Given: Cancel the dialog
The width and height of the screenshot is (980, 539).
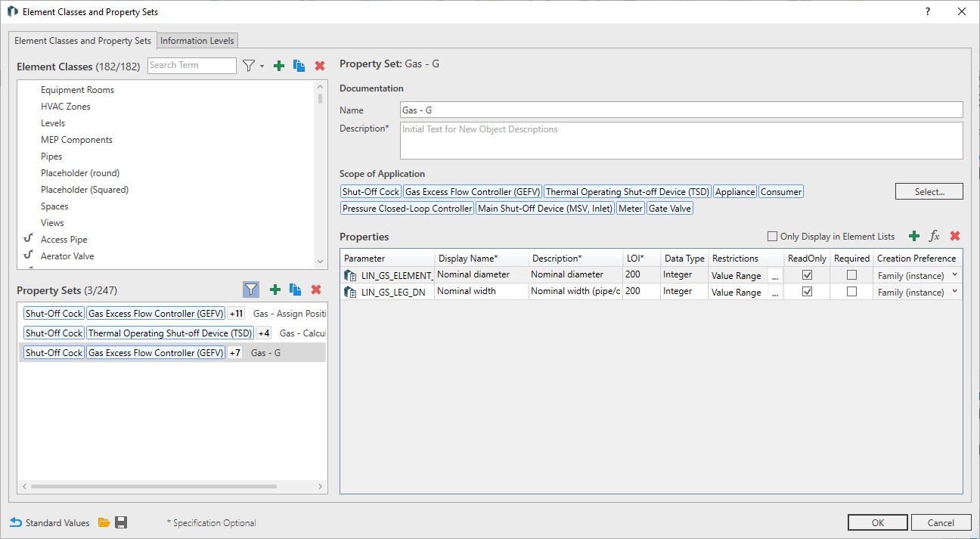Looking at the screenshot, I should tap(941, 522).
